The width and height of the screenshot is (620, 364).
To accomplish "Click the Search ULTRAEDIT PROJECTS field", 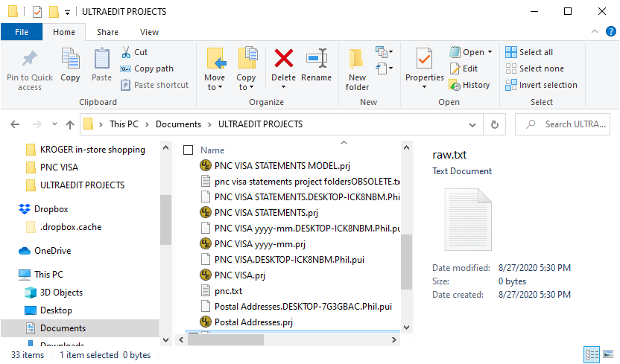I will point(563,124).
